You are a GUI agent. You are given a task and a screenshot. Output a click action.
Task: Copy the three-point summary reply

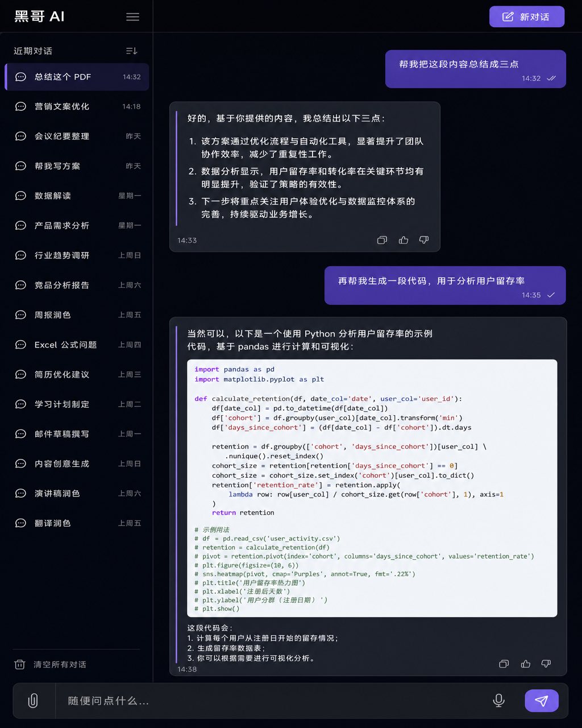click(x=382, y=240)
